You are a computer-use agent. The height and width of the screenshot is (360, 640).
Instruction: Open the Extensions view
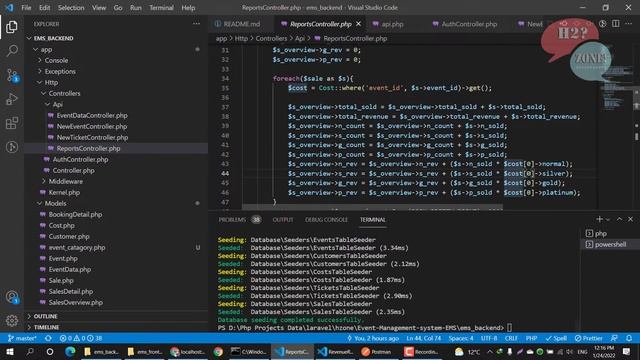[x=12, y=123]
